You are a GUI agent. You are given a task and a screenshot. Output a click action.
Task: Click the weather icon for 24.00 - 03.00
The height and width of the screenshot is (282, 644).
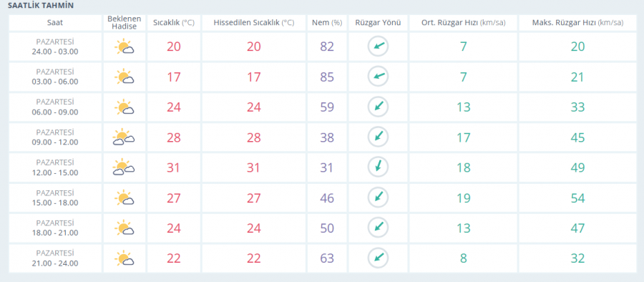pos(125,47)
